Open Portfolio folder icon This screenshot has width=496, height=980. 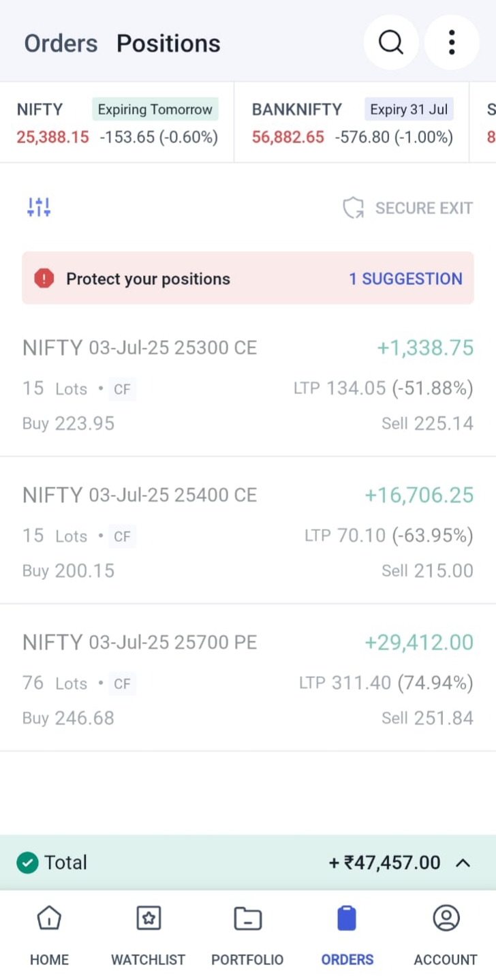click(247, 919)
